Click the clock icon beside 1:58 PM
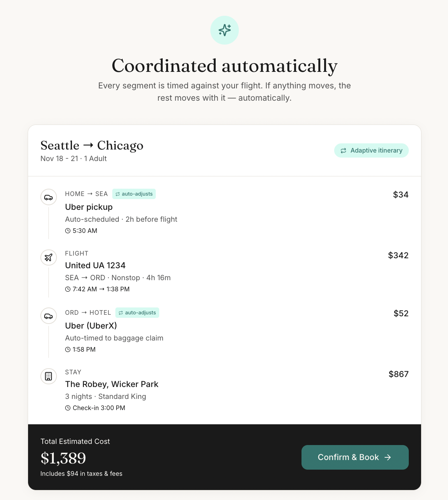Image resolution: width=448 pixels, height=500 pixels. pyautogui.click(x=68, y=350)
